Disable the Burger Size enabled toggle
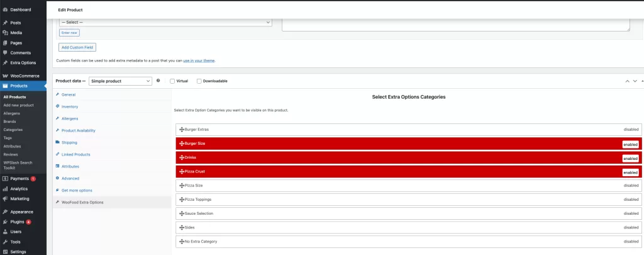This screenshot has height=255, width=644. [630, 144]
